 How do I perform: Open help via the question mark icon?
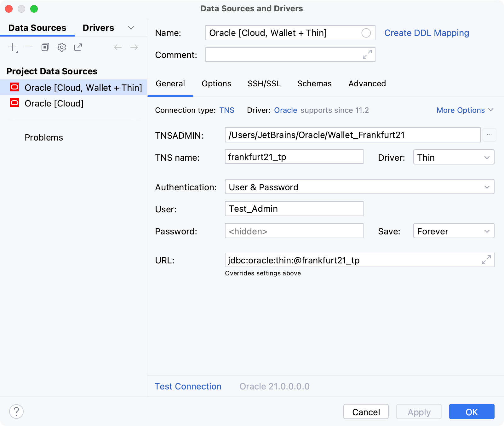[16, 411]
